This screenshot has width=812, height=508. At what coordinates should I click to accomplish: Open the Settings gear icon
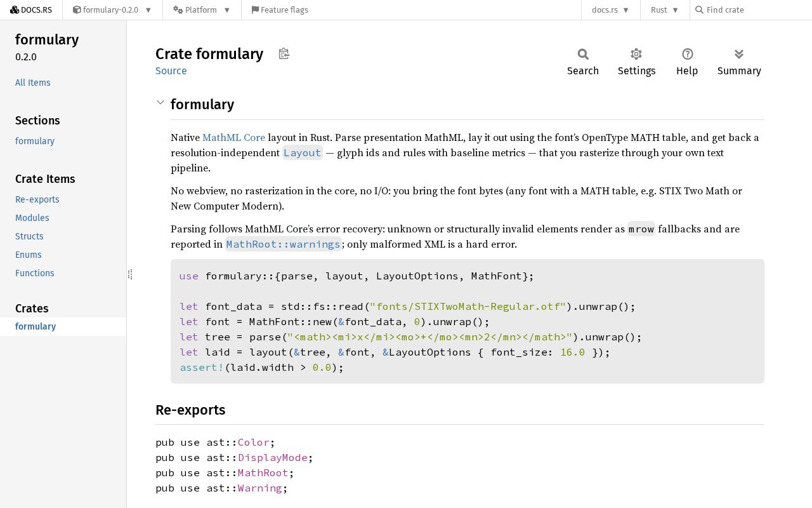click(636, 54)
